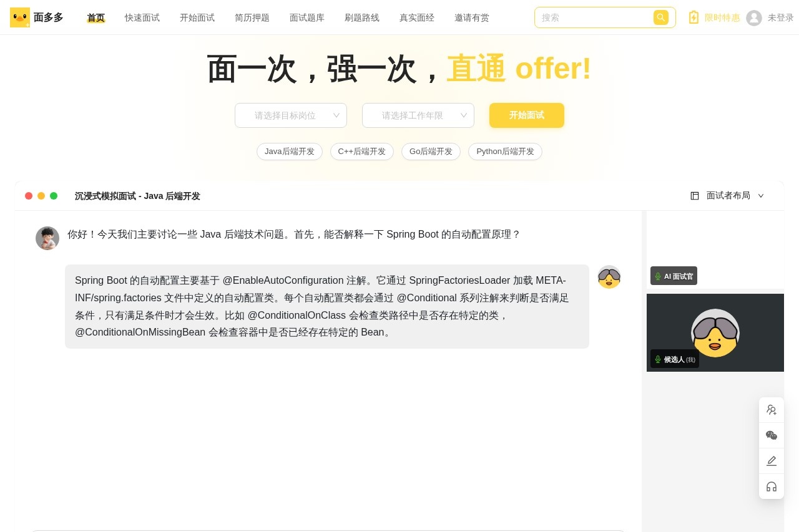Click the search magnifier icon
Image resolution: width=799 pixels, height=532 pixels.
pyautogui.click(x=660, y=17)
